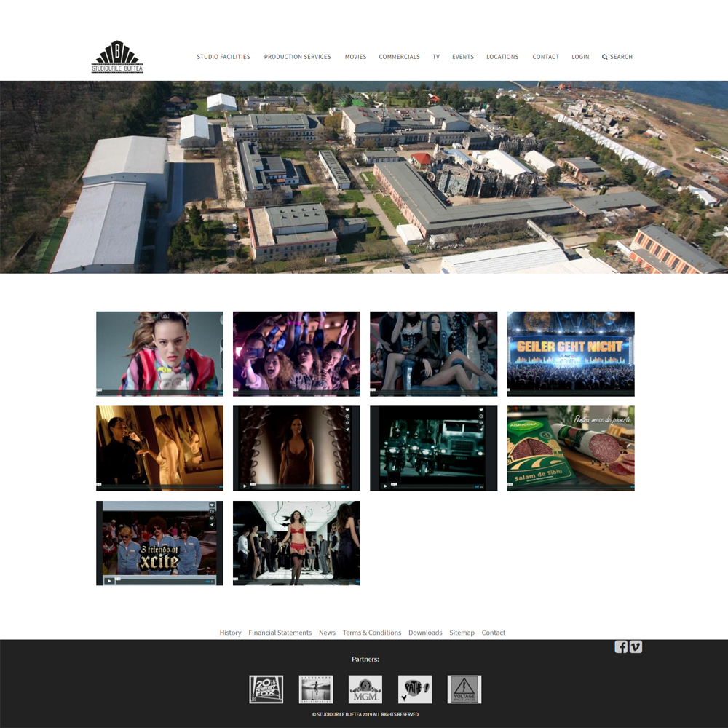The image size is (728, 728).
Task: Open the Production Services menu
Action: 297,57
